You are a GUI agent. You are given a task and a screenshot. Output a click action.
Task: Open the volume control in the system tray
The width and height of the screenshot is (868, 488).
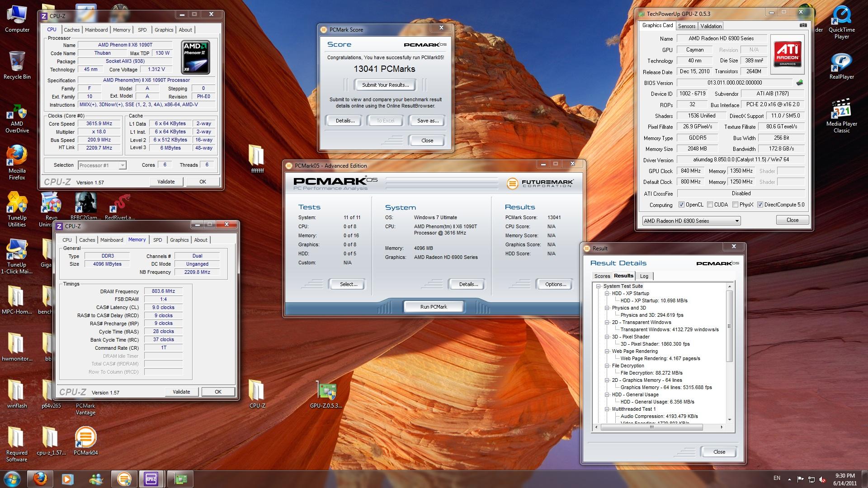coord(823,479)
